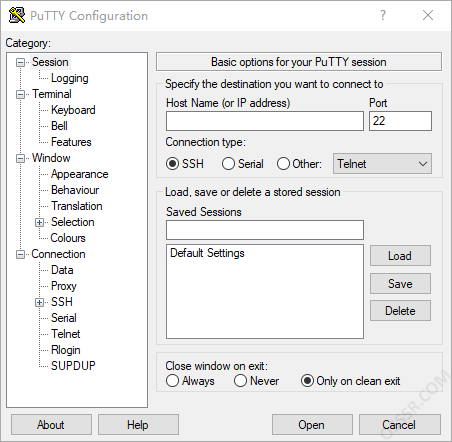Image resolution: width=452 pixels, height=442 pixels.
Task: Focus the Host Name input field
Action: point(265,121)
